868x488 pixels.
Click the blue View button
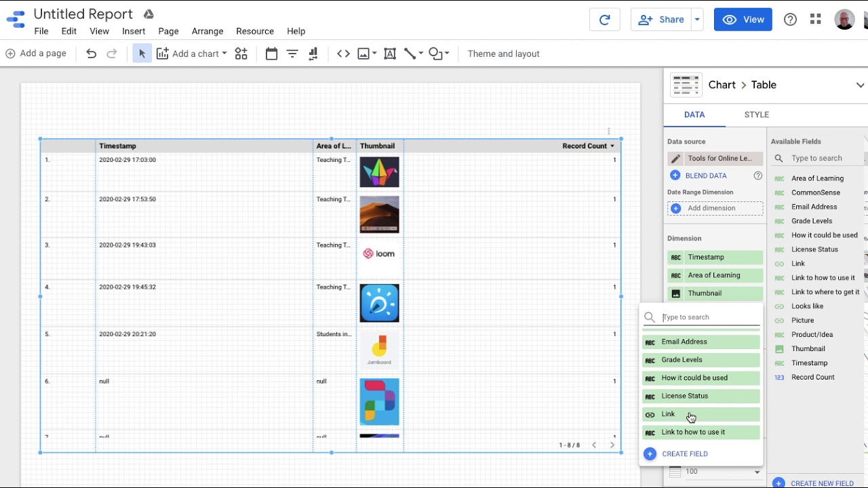(743, 20)
